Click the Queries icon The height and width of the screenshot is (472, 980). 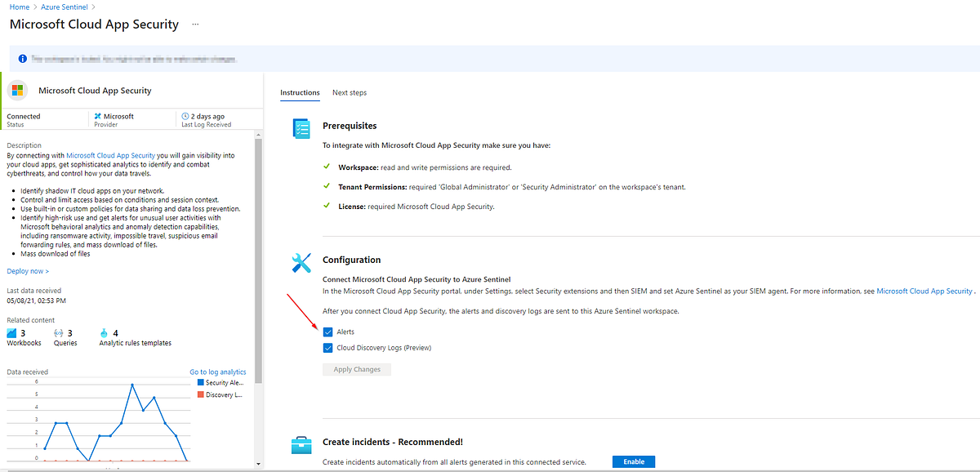point(59,333)
